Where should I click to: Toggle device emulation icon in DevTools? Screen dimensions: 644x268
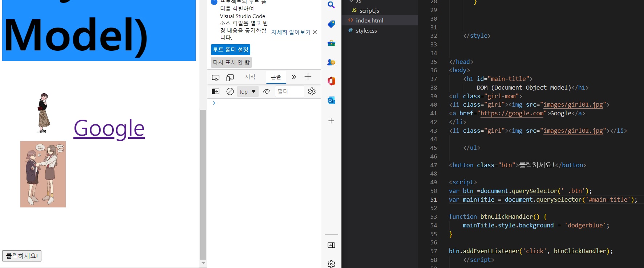(230, 77)
